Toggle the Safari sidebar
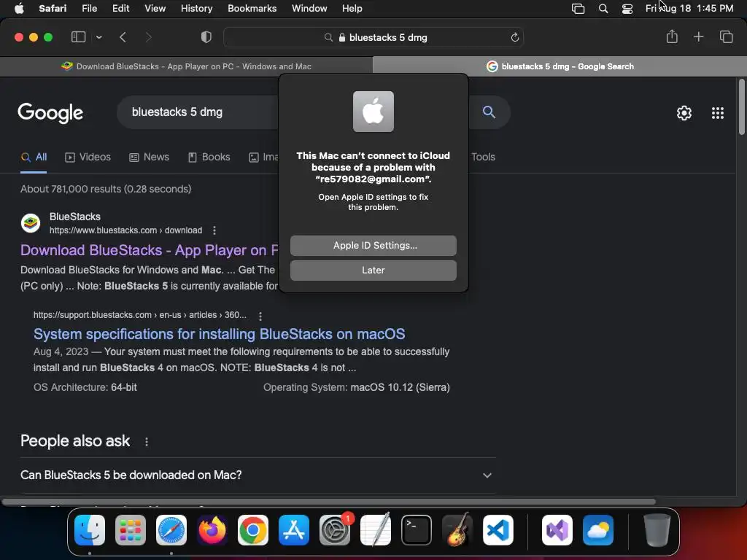The image size is (747, 560). [x=78, y=36]
